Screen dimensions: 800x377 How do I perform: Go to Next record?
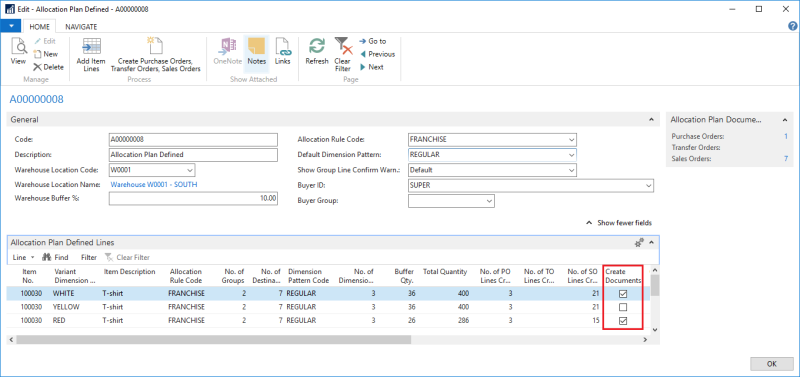pos(372,67)
